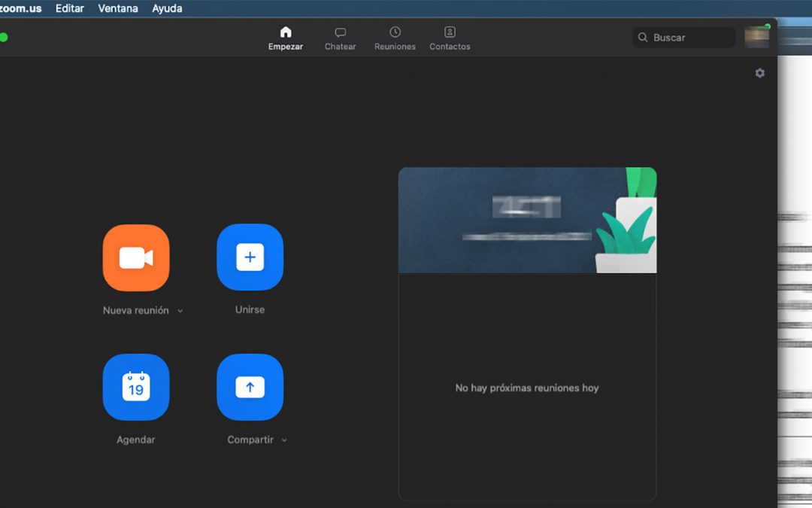Image resolution: width=812 pixels, height=508 pixels.
Task: Start a new meeting with the orange camera icon
Action: click(136, 257)
